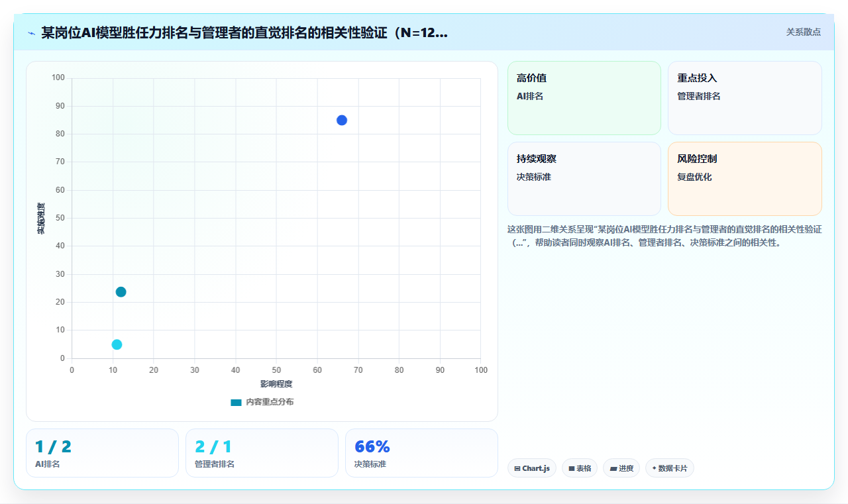Image resolution: width=848 pixels, height=504 pixels.
Task: Click the x-axis tick label 70
Action: 358,370
